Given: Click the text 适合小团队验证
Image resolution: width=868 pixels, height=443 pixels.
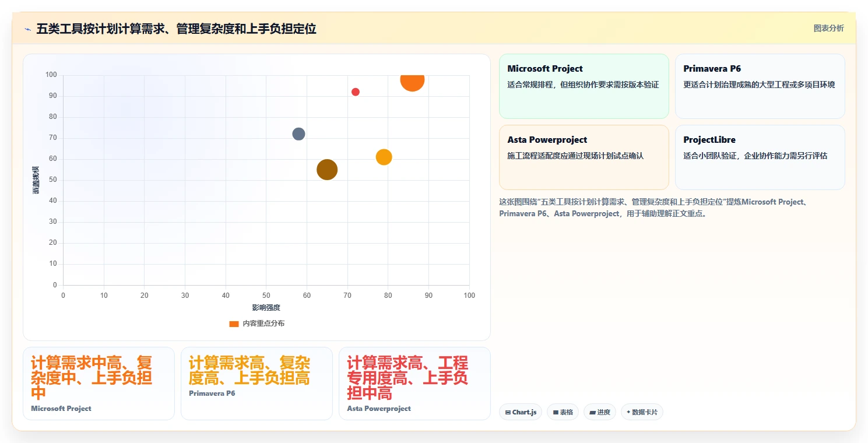Looking at the screenshot, I should click(x=755, y=156).
